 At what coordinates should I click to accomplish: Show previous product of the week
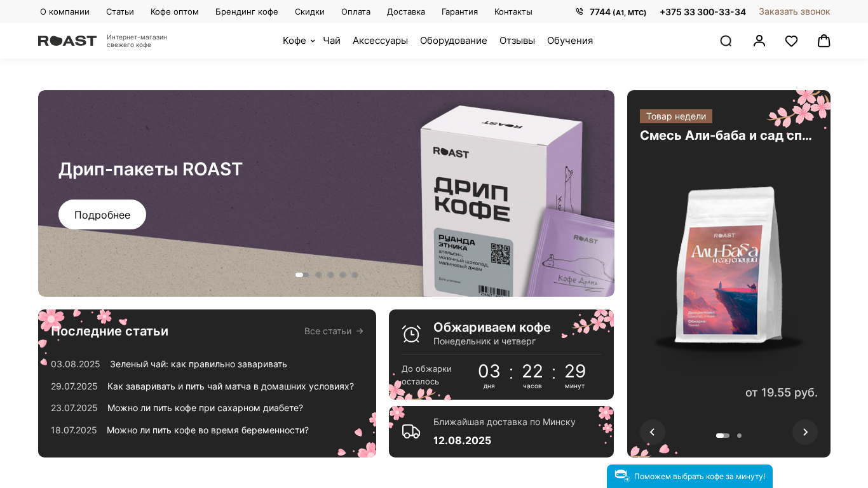(x=653, y=432)
